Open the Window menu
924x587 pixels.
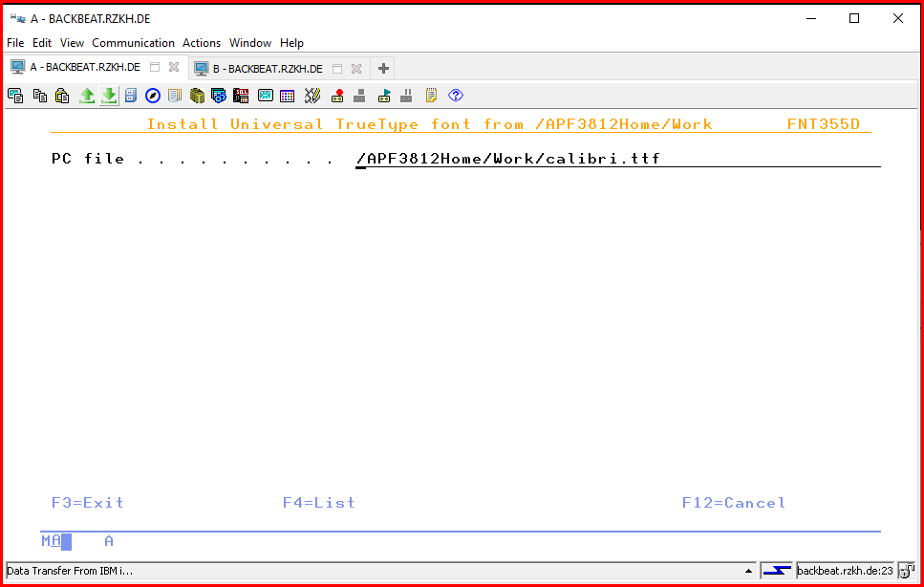(250, 43)
